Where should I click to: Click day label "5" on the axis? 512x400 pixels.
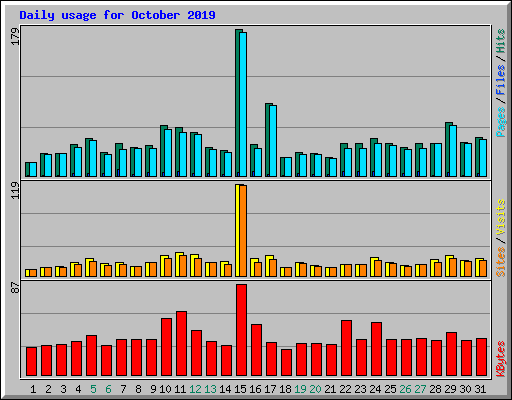93,389
